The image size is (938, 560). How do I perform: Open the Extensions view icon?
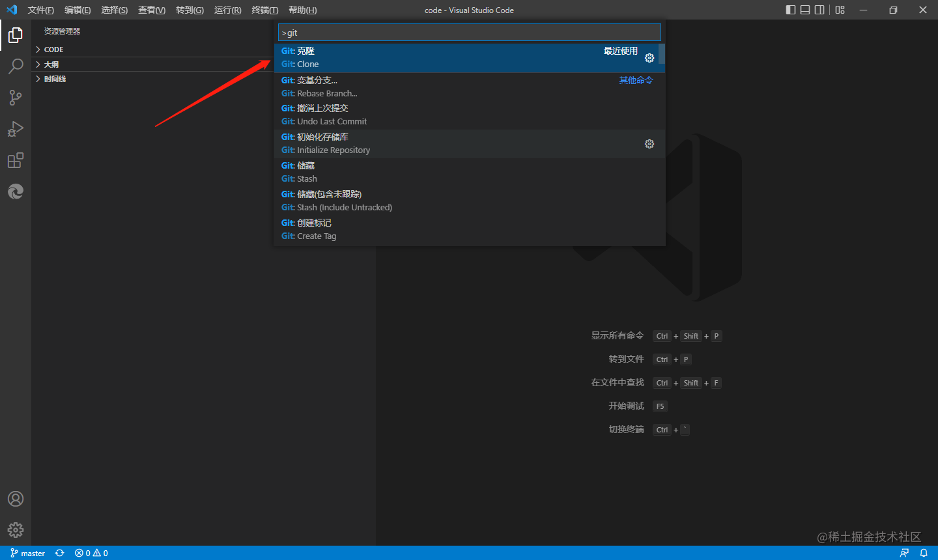pyautogui.click(x=16, y=160)
